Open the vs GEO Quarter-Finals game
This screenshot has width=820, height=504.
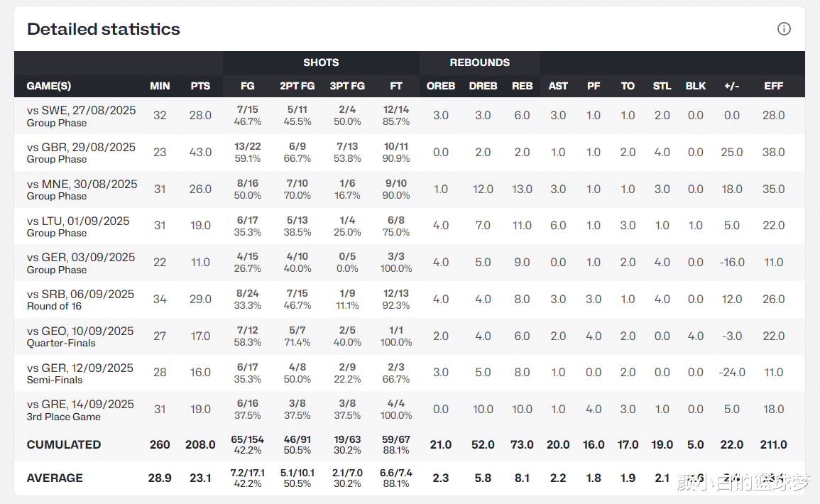pyautogui.click(x=80, y=332)
